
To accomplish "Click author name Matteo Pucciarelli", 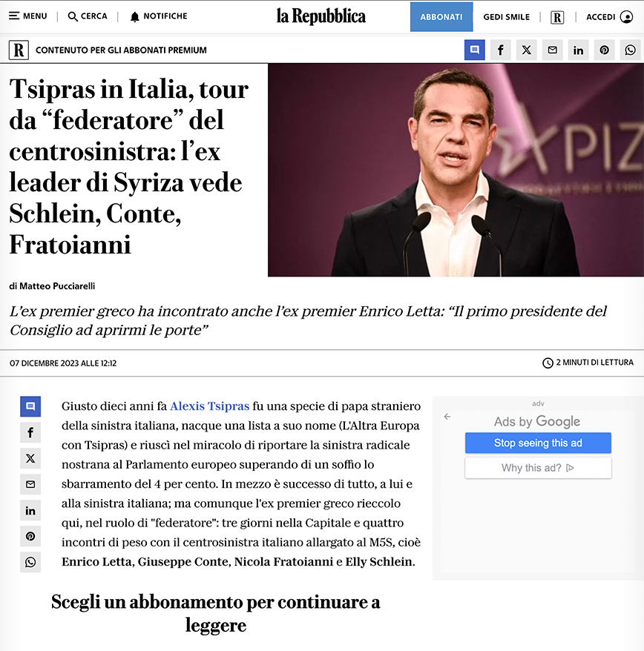I will click(x=57, y=286).
